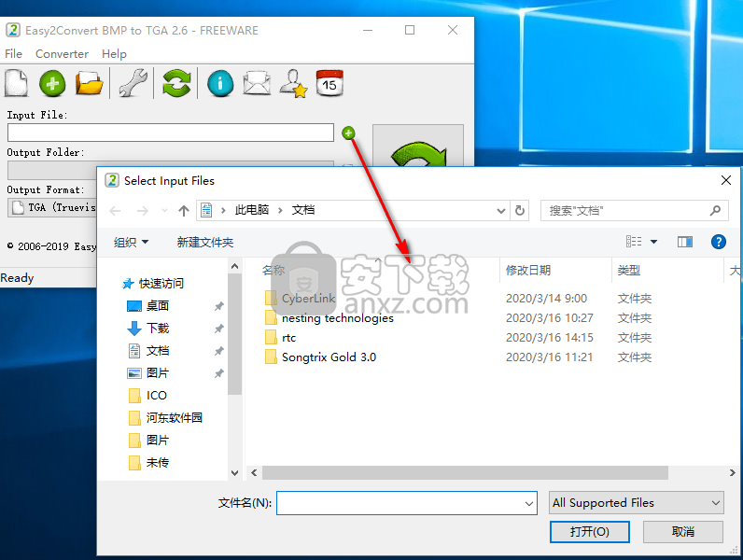This screenshot has width=743, height=560.
Task: Open the yellow folder toolbar icon
Action: [89, 83]
